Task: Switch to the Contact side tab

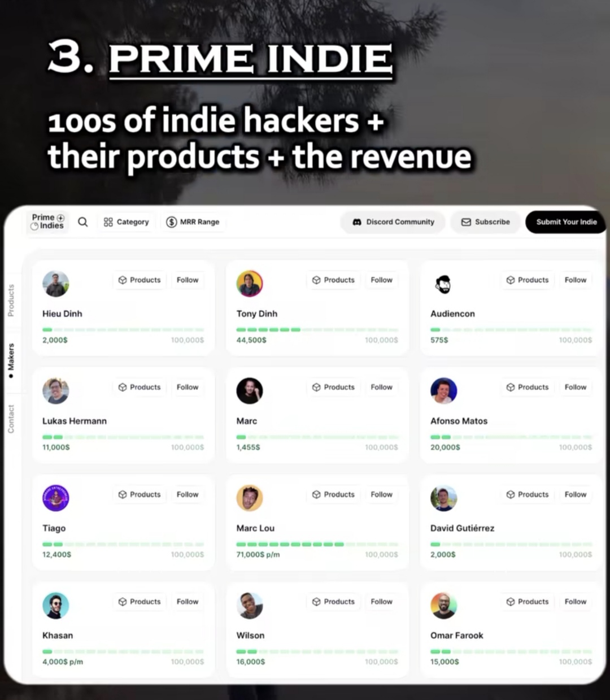Action: click(x=11, y=419)
